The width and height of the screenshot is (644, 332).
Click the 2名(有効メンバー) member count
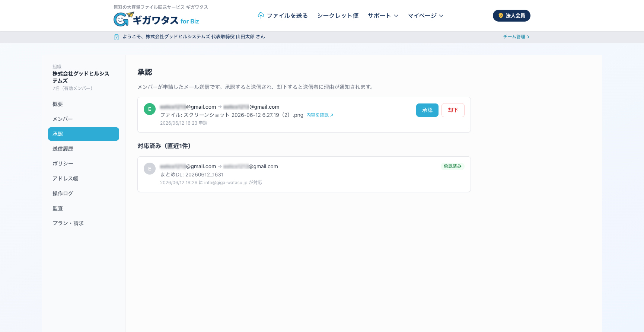[x=72, y=88]
